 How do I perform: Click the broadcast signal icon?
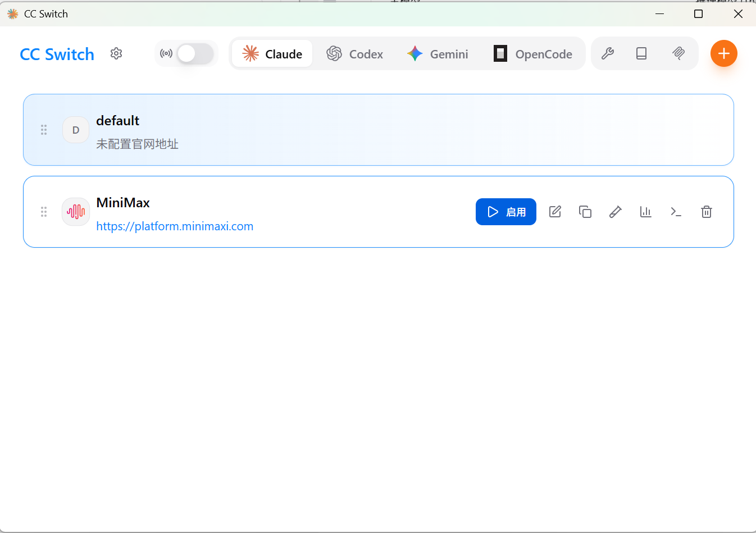(166, 54)
